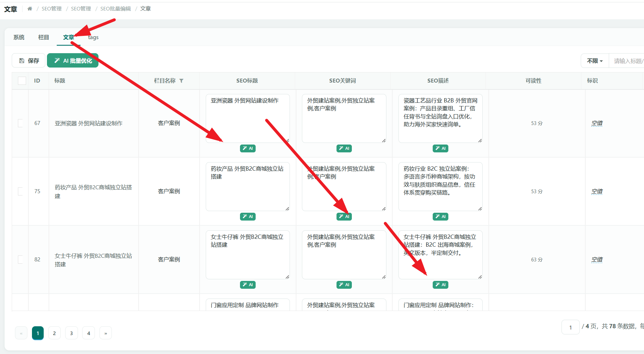The image size is (644, 354).
Task: Open SEO批量编辑 breadcrumb link
Action: pyautogui.click(x=115, y=8)
